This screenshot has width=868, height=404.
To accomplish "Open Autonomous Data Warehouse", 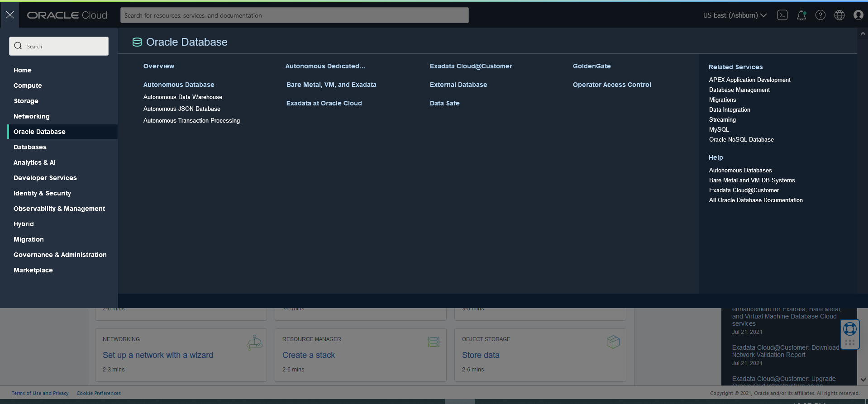I will pos(183,97).
